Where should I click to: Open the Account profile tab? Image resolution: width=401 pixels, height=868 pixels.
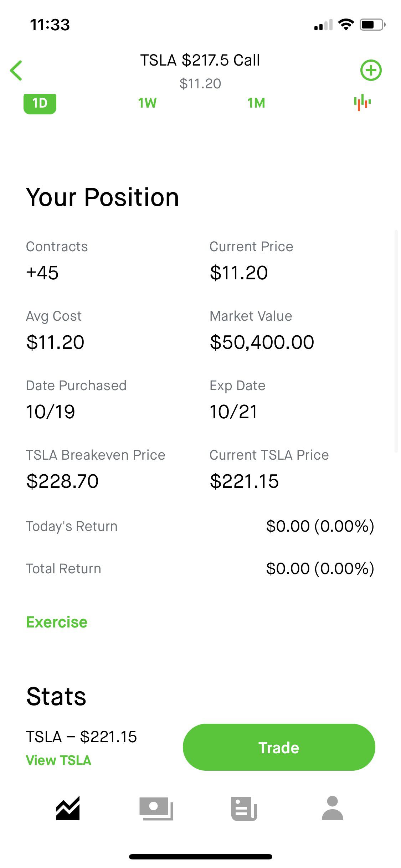coord(332,808)
